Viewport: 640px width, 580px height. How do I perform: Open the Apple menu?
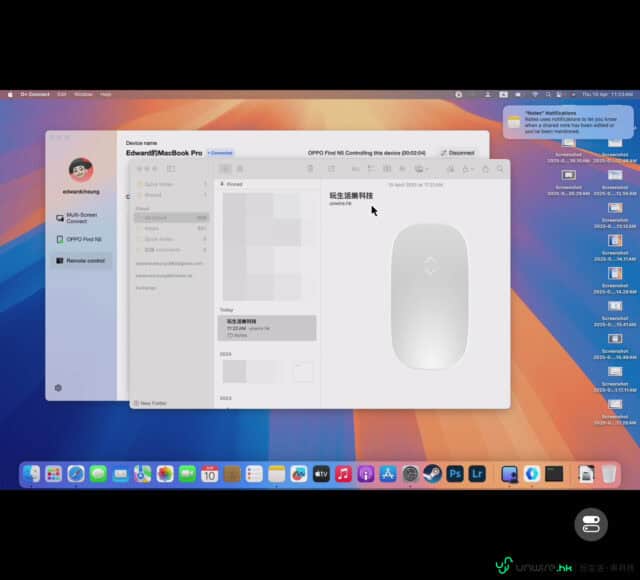click(10, 94)
